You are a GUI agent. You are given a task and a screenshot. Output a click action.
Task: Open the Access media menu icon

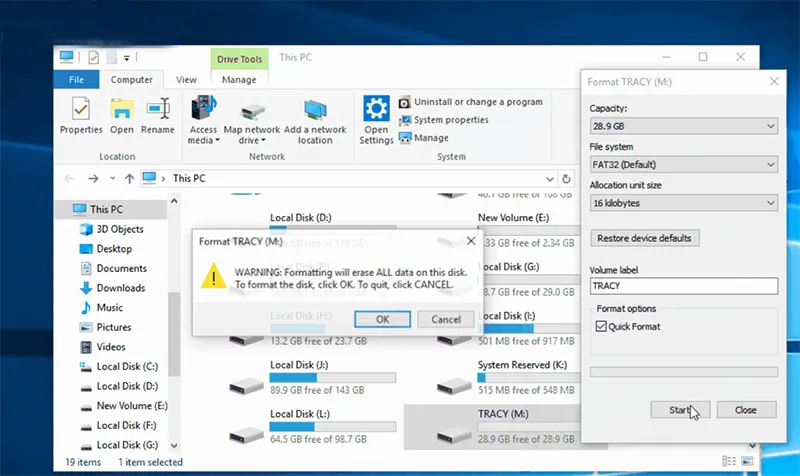204,108
